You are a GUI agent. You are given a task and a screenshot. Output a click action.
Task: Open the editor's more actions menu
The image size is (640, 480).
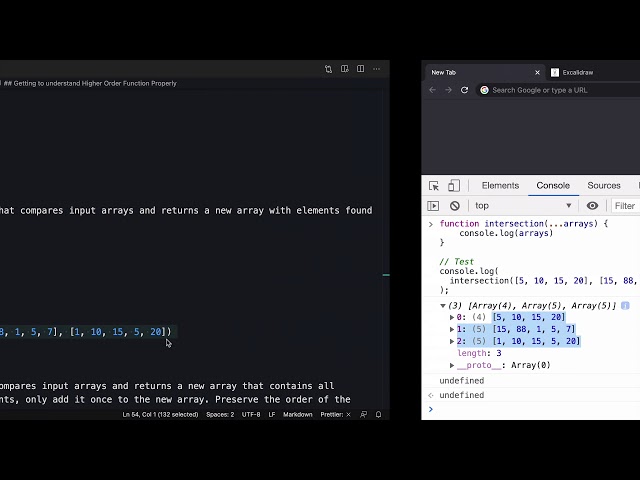[376, 69]
